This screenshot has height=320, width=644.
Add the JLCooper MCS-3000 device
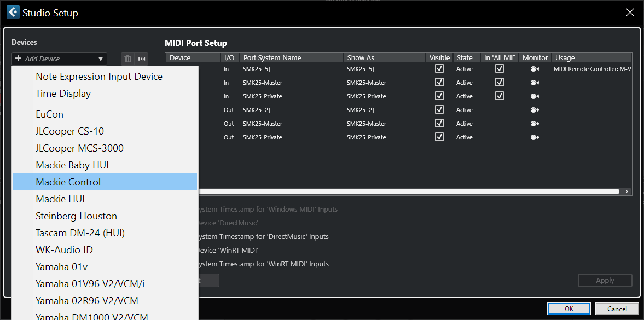(105, 148)
